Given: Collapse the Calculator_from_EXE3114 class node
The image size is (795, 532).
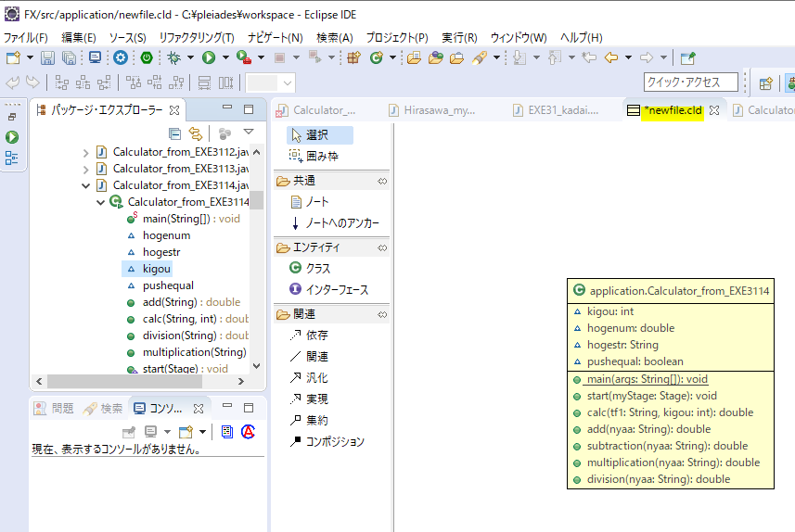Looking at the screenshot, I should (x=100, y=203).
